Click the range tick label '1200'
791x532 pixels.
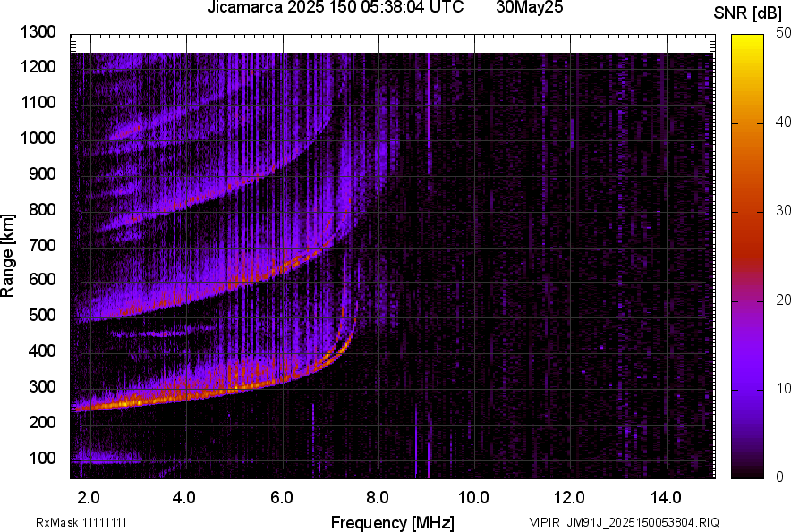click(38, 66)
